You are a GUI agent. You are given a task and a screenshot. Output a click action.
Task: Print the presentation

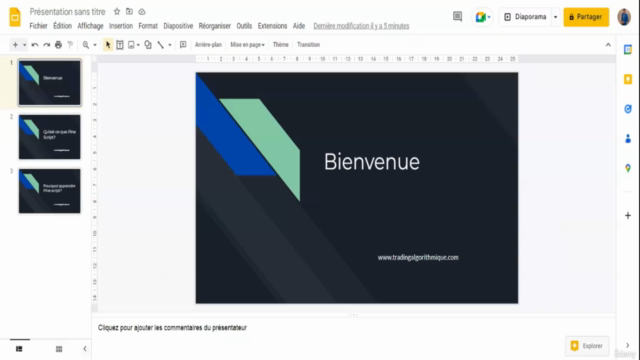coord(58,45)
